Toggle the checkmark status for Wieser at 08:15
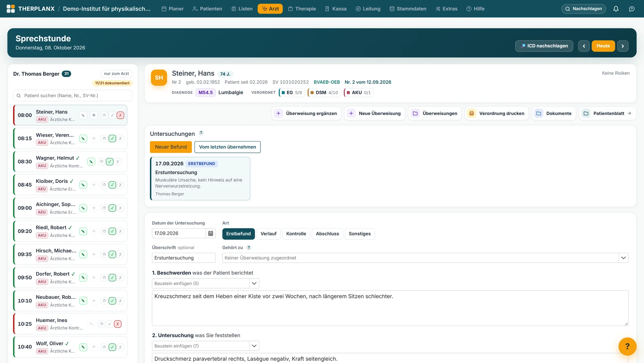Image resolution: width=644 pixels, height=363 pixels. [x=112, y=138]
